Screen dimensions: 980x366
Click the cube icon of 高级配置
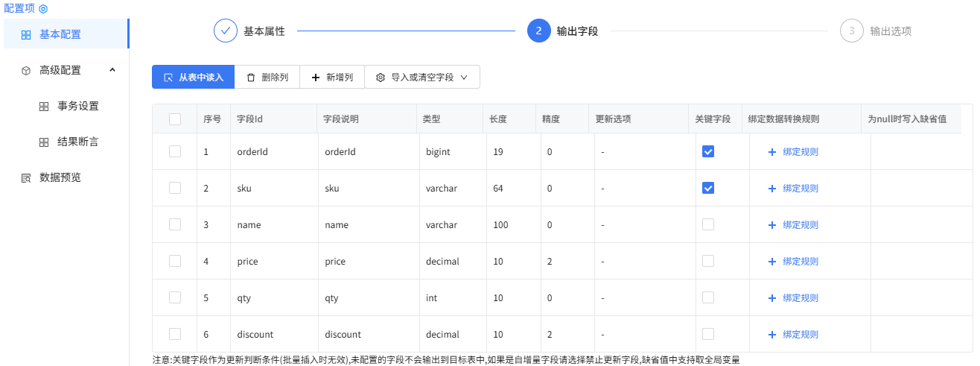point(26,70)
